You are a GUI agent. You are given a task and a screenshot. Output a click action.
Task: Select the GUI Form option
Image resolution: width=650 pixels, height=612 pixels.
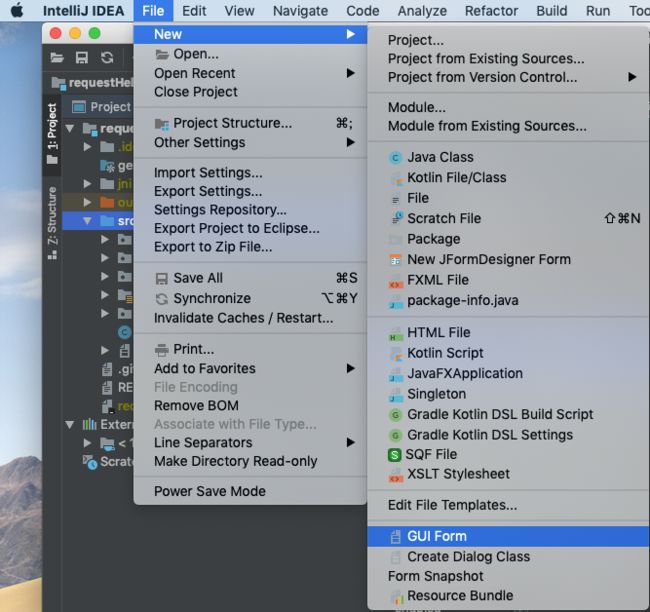point(508,536)
